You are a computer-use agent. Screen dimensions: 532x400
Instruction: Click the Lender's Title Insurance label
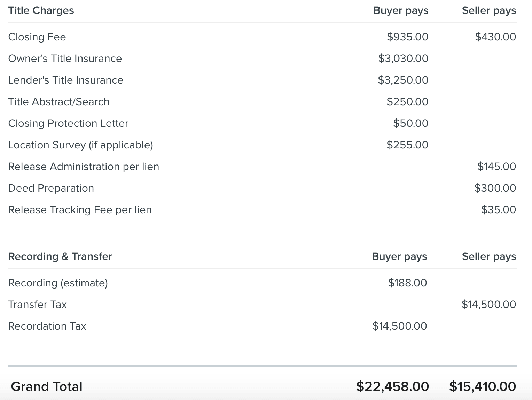(x=65, y=80)
